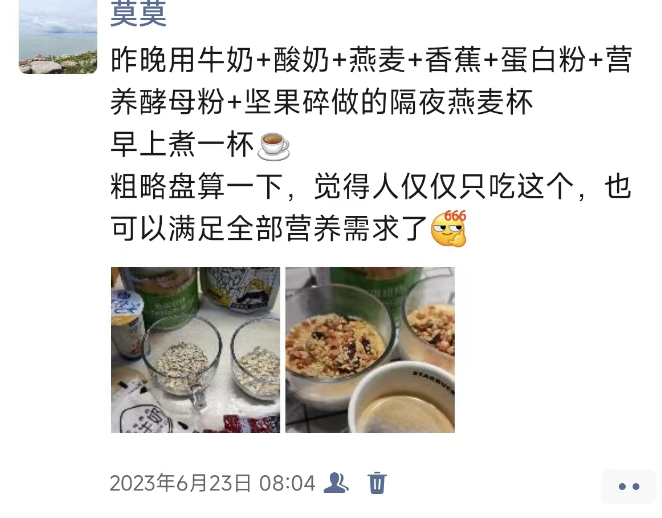Open the two-dot like and comment menu
662x518 pixels.
629,486
